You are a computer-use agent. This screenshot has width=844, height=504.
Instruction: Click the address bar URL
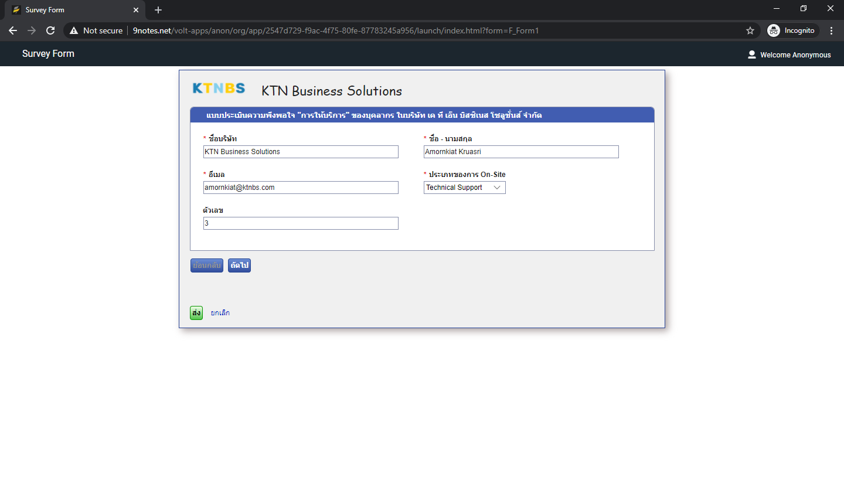coord(336,30)
